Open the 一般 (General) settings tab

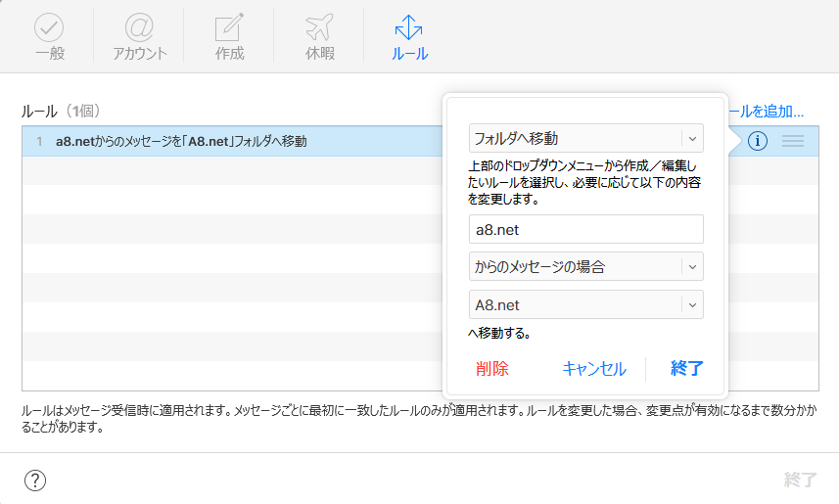tap(49, 36)
